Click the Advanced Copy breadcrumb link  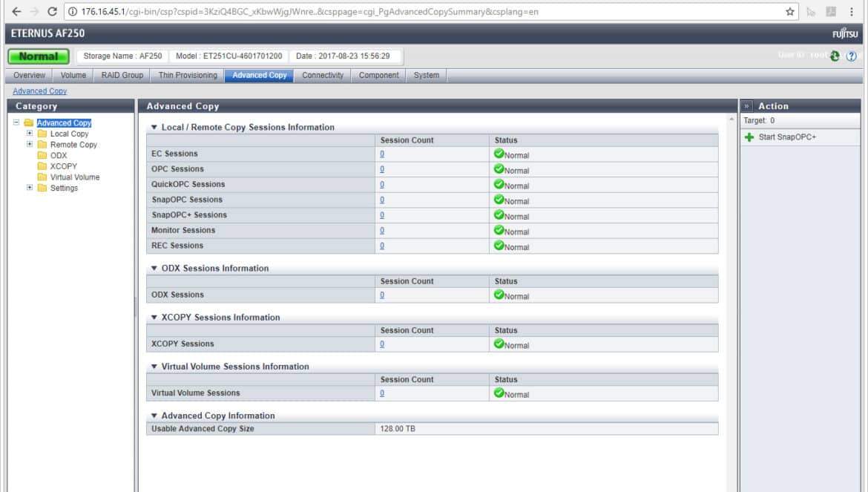(x=40, y=91)
